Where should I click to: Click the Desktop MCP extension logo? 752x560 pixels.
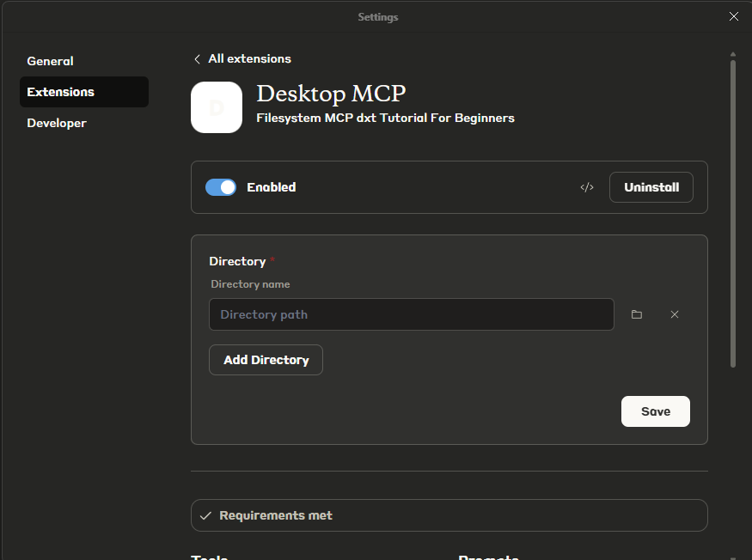coord(217,107)
